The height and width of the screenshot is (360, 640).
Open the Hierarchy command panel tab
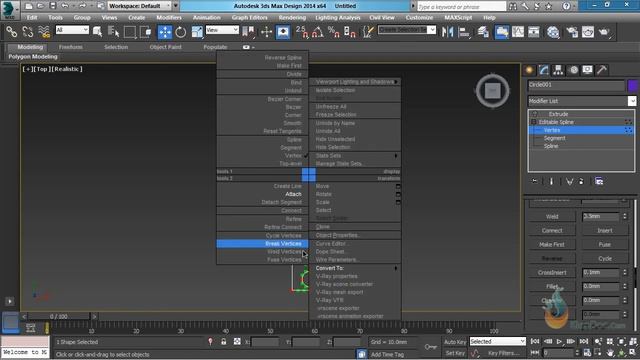coord(558,70)
